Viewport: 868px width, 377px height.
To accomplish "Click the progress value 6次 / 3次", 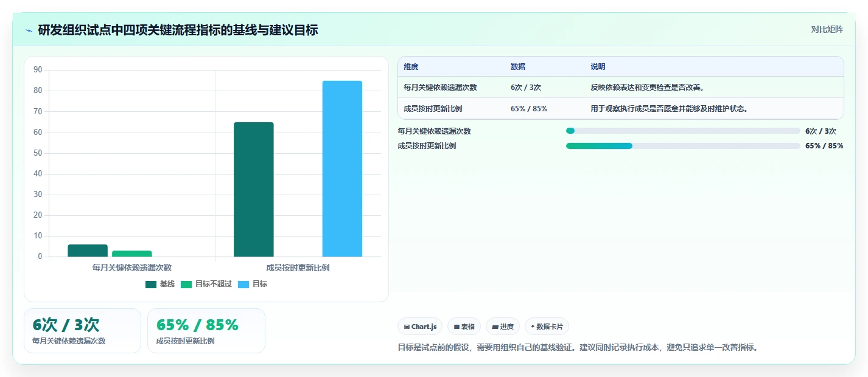I will [821, 131].
